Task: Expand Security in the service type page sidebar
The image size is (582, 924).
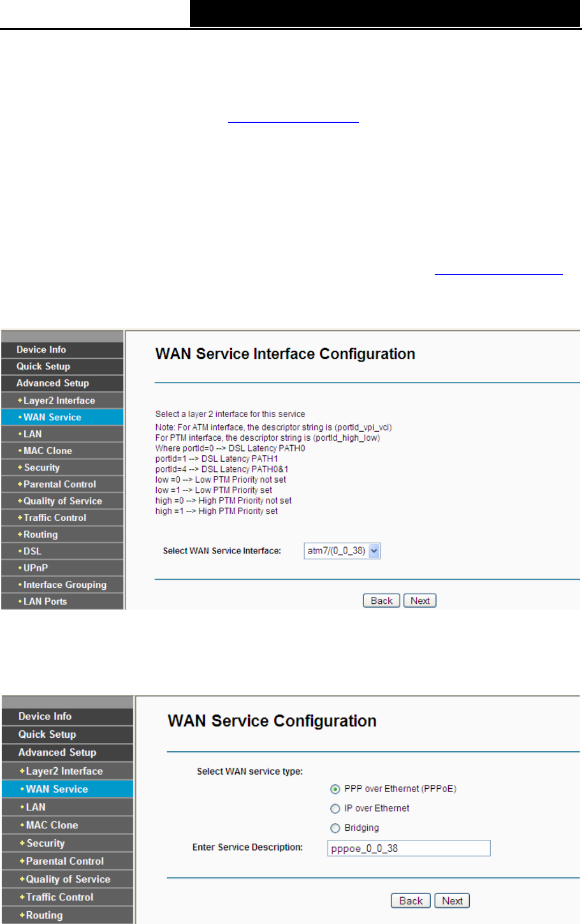Action: (x=68, y=843)
